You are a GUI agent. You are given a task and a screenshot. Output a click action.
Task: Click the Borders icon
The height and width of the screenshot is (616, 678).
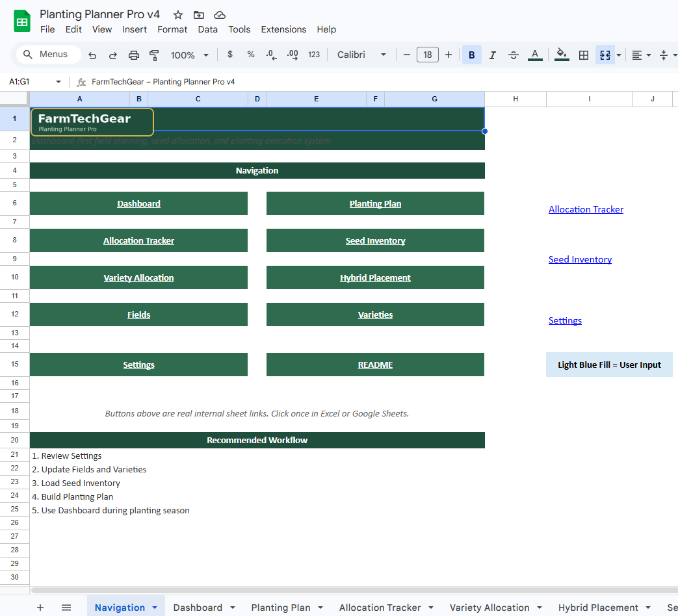(x=583, y=55)
